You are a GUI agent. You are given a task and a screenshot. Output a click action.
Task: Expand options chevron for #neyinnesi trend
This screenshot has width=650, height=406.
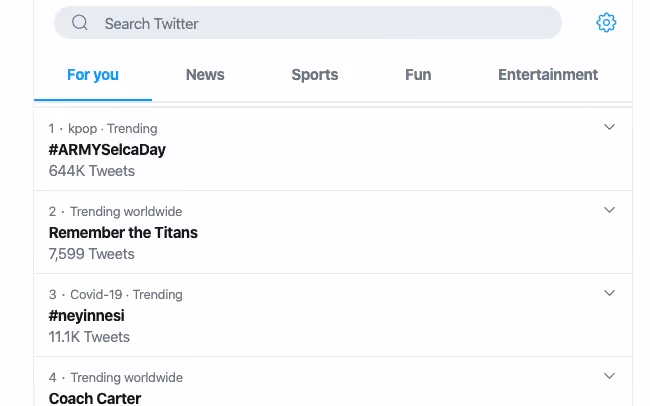click(x=609, y=293)
